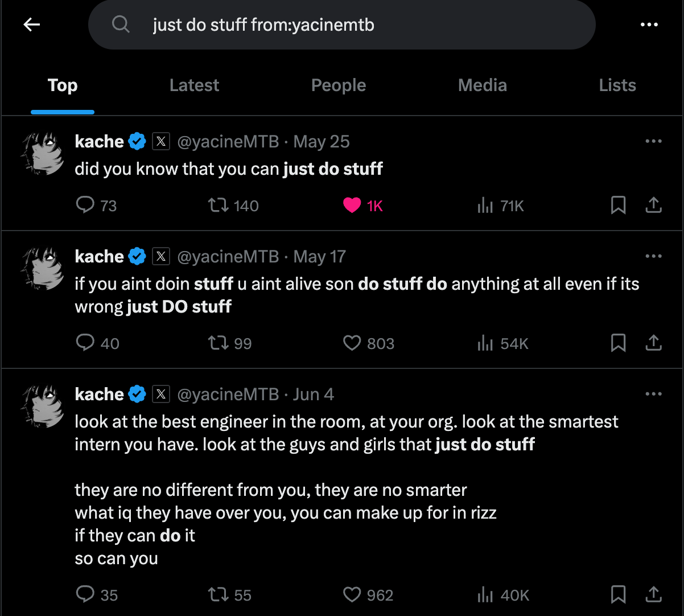Unlike the May 25 tweet with 1K likes
This screenshot has height=616, width=684.
tap(352, 205)
